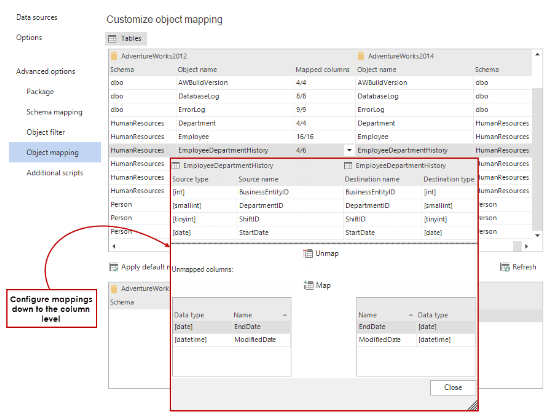
Task: Click the Unmap button label
Action: (x=327, y=253)
